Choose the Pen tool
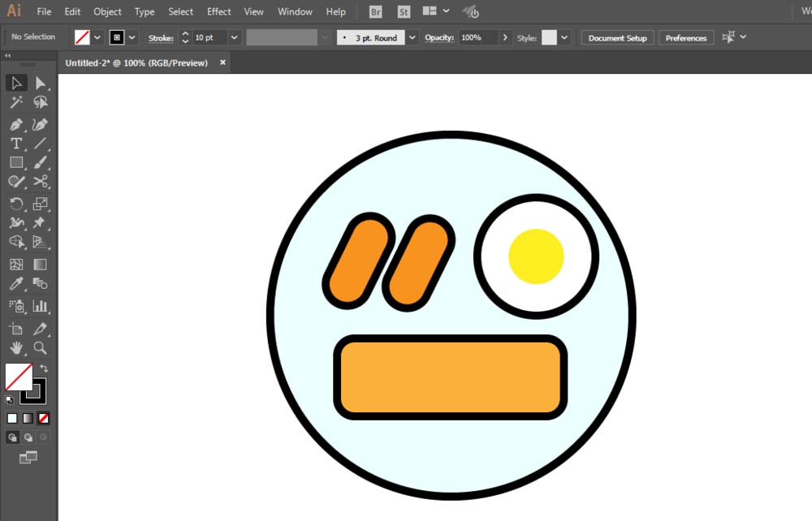The width and height of the screenshot is (812, 521). (16, 124)
